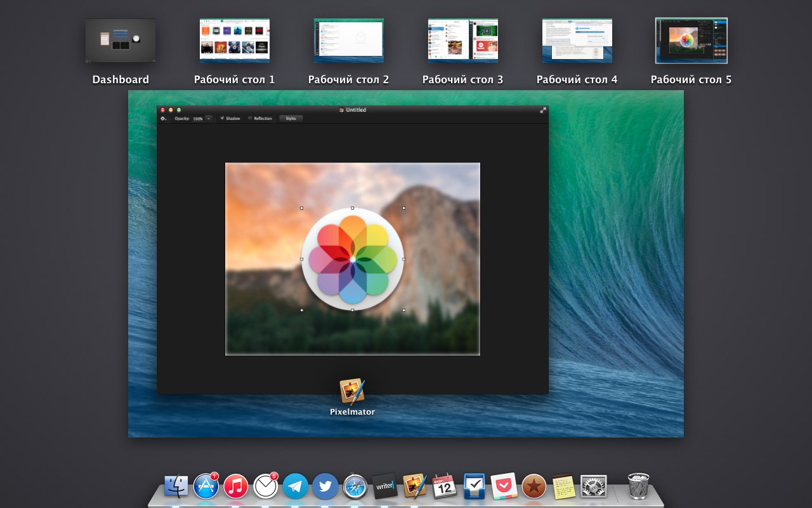The width and height of the screenshot is (812, 508).
Task: Select Рабочий стол 5 space thumbnail
Action: (x=691, y=41)
